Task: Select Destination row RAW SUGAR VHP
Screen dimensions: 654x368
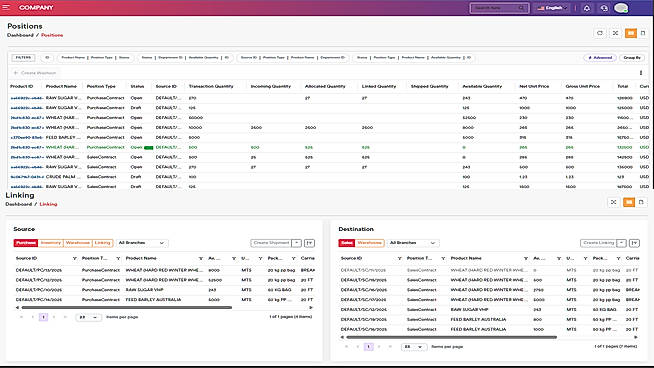Action: click(x=489, y=310)
